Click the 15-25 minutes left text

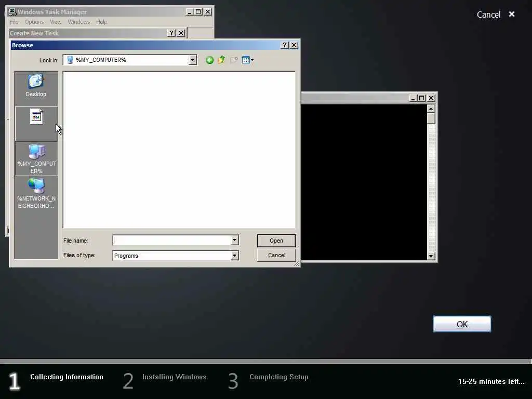point(491,381)
